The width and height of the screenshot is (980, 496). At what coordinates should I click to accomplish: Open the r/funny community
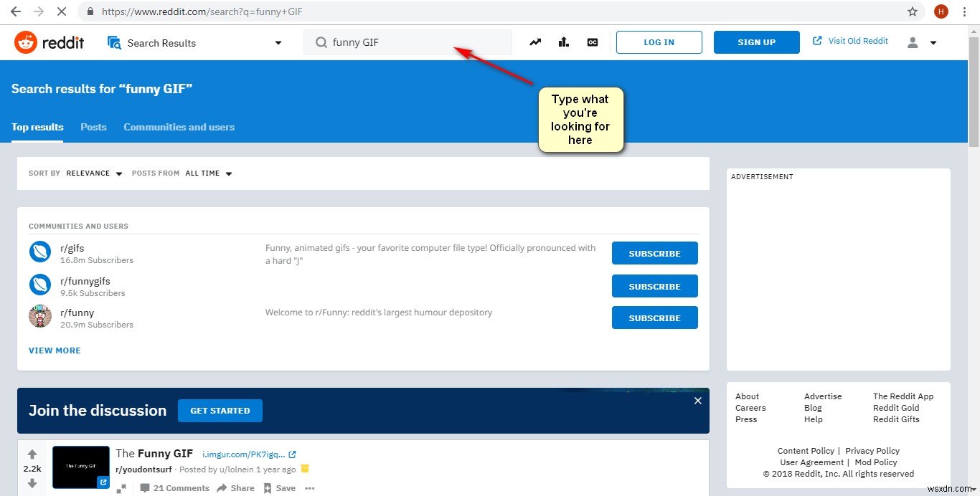tap(77, 313)
